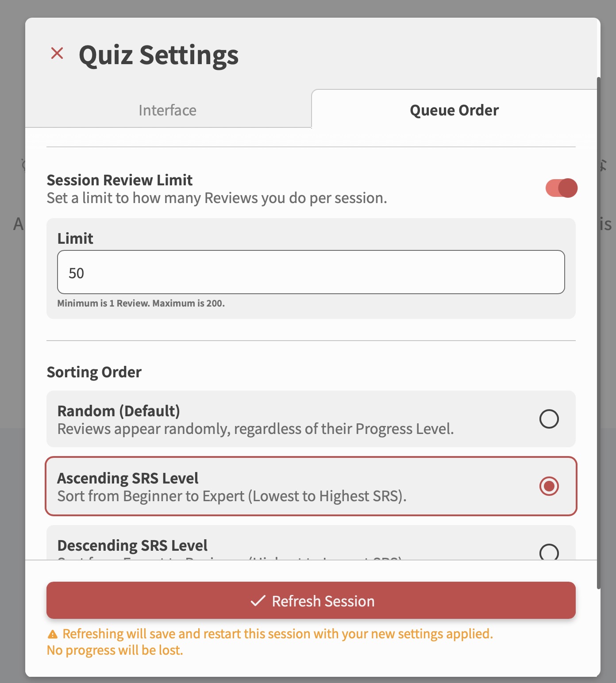Choose the Descending SRS Level radio button

pyautogui.click(x=549, y=552)
